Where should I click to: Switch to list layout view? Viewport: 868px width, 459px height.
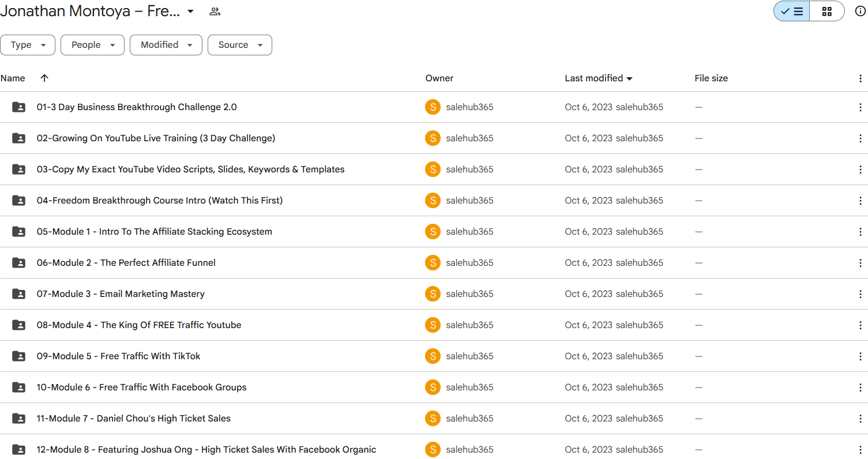click(791, 11)
